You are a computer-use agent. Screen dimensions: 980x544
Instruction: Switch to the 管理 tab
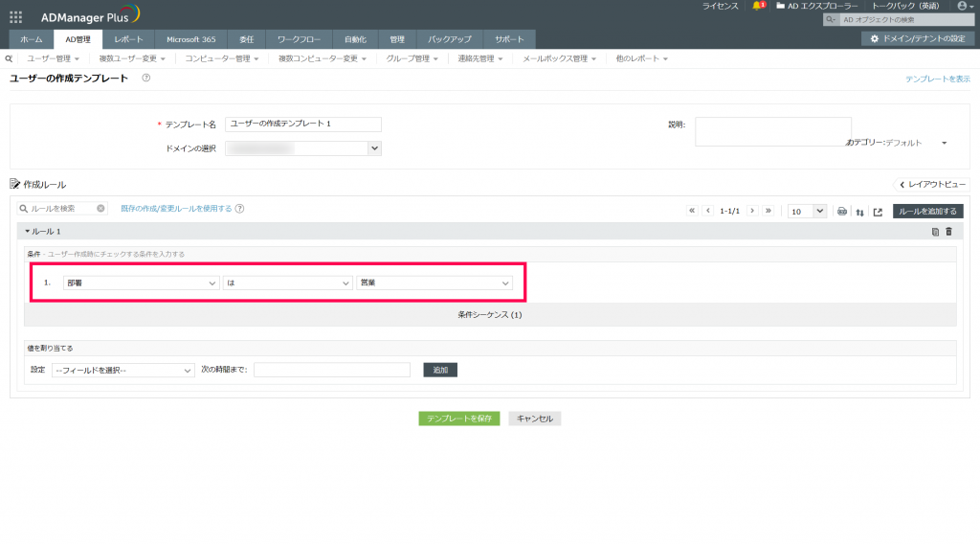397,39
